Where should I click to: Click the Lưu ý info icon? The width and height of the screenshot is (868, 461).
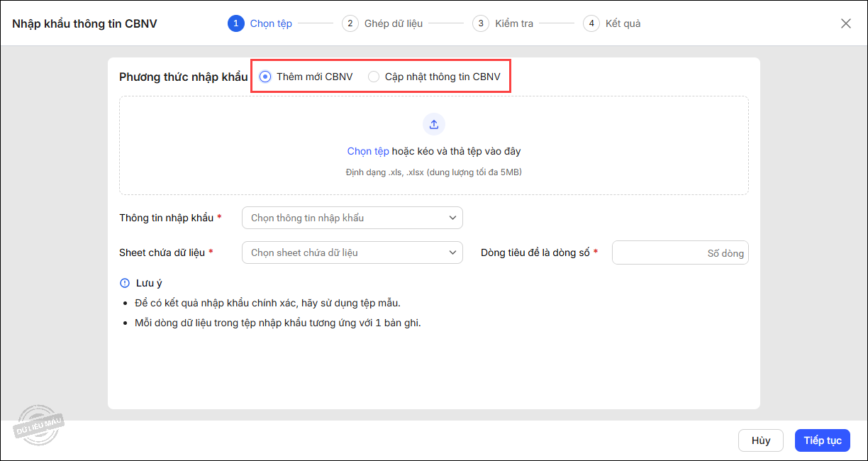pos(125,283)
